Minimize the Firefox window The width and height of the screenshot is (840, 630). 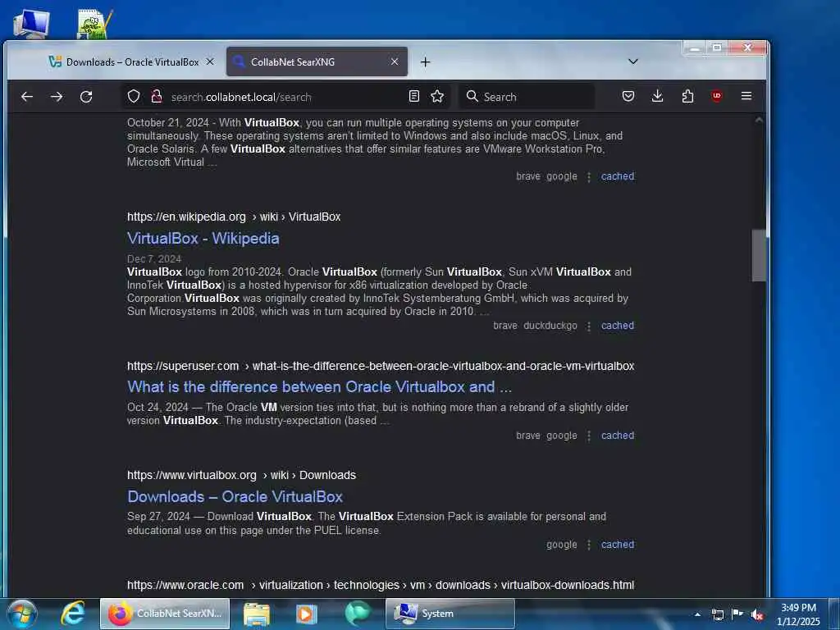coord(696,48)
